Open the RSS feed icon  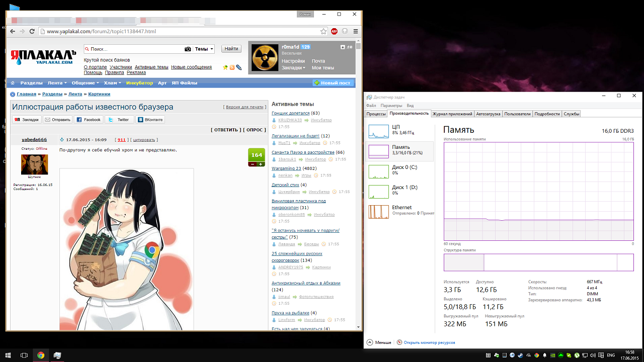[x=232, y=67]
